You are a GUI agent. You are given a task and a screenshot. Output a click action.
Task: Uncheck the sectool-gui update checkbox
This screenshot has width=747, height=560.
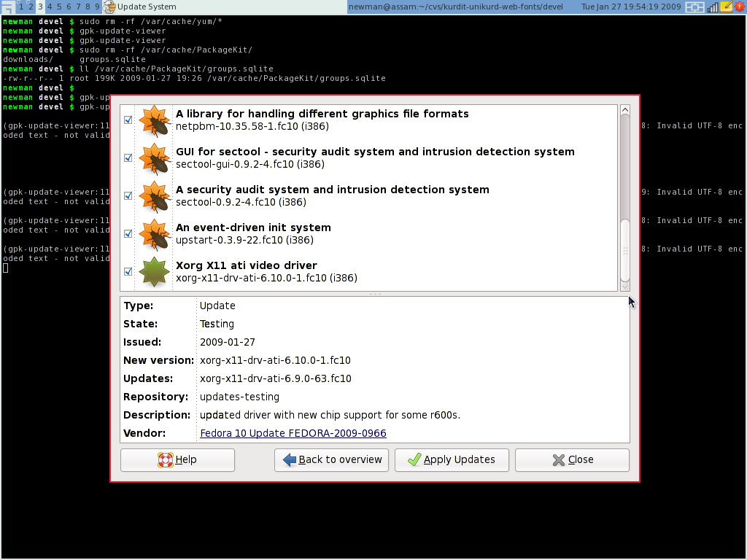128,158
